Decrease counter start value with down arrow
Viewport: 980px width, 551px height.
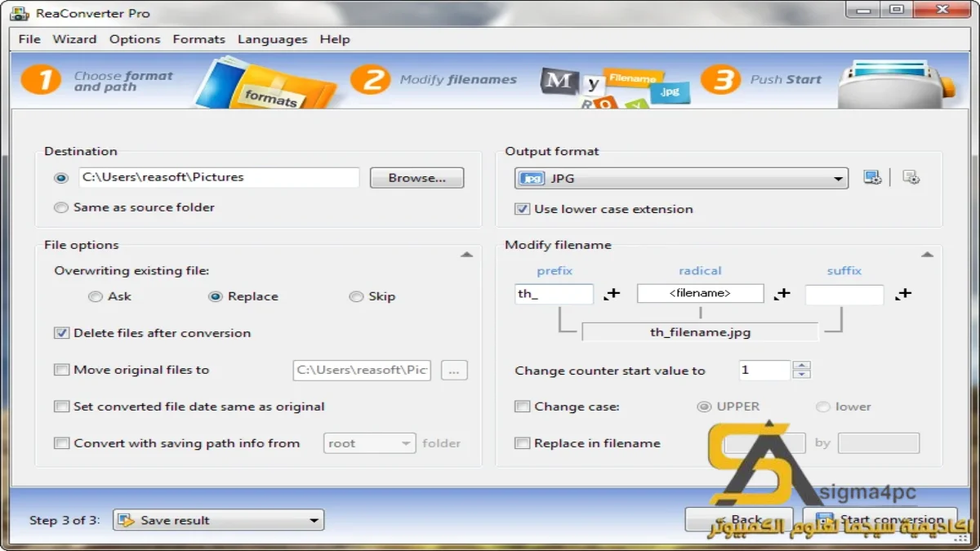click(802, 375)
